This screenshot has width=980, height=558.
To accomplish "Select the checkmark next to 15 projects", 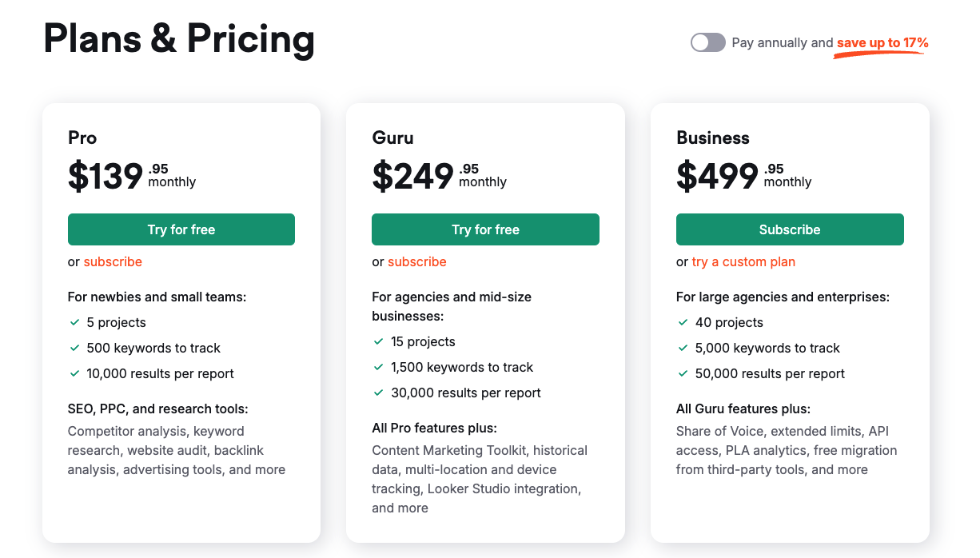I will 378,341.
